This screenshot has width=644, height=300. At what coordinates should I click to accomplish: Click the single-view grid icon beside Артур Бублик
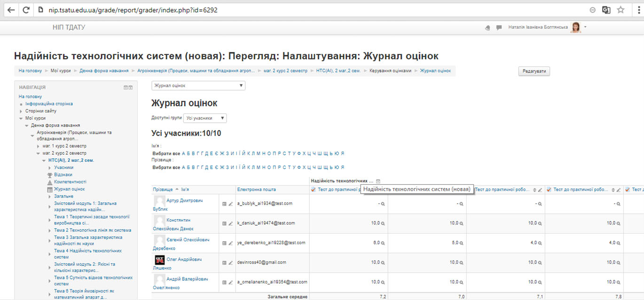[x=224, y=204]
